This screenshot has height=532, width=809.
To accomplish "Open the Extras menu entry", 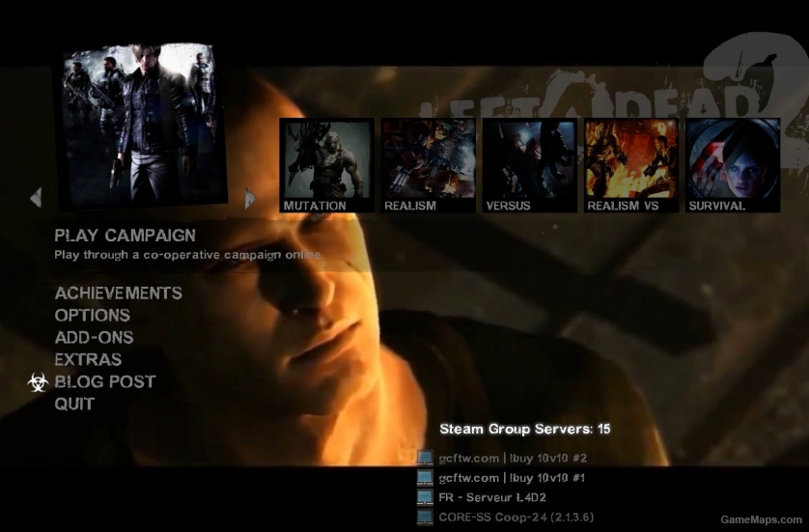I will pos(88,359).
